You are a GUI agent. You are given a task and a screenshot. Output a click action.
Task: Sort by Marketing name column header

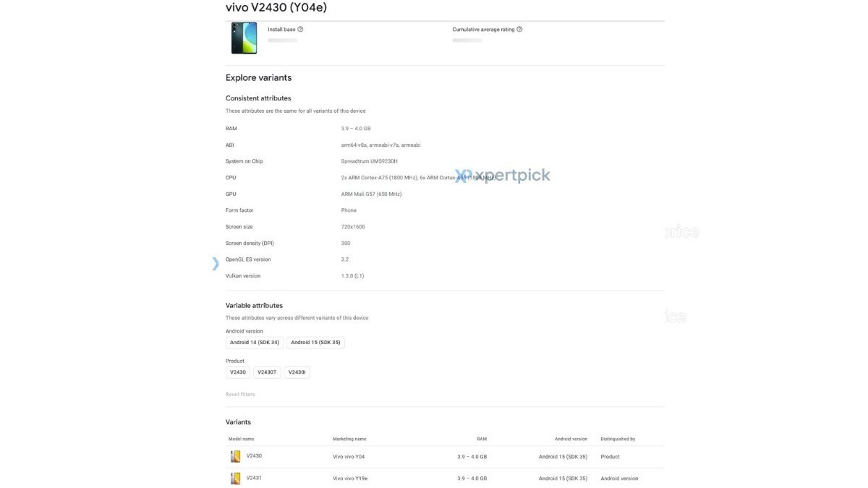(x=349, y=439)
